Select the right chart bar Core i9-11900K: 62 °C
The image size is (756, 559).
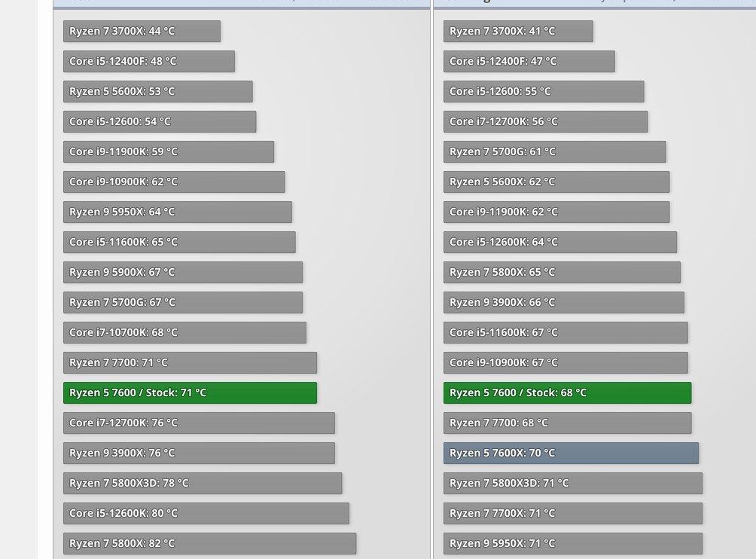click(556, 212)
